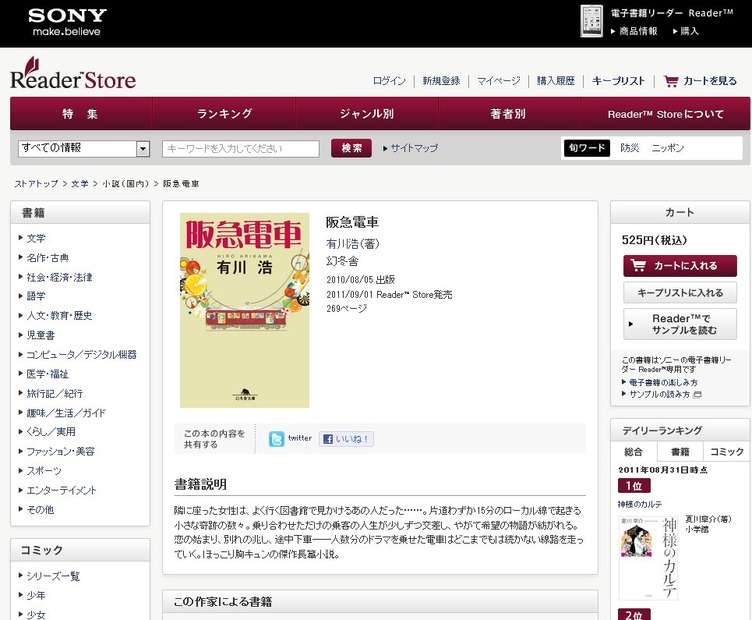Go to 小説（国内） breadcrumb
Viewport: 752px width, 620px height.
(126, 184)
